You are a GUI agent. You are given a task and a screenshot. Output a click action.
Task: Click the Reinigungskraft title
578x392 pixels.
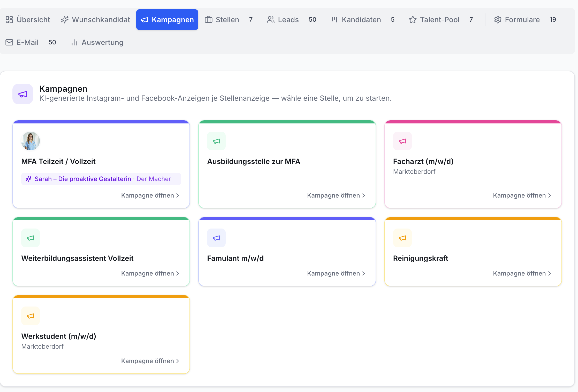421,258
